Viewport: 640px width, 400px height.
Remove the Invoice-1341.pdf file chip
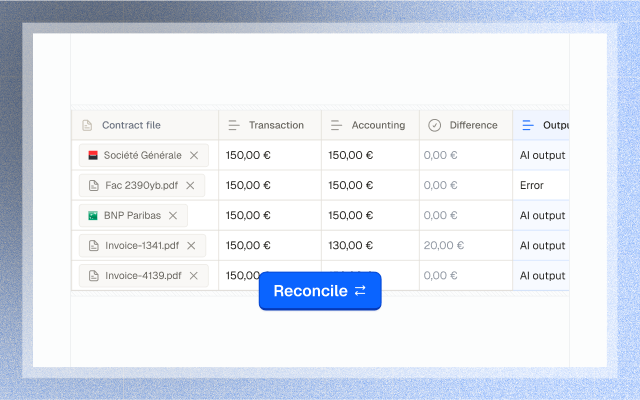point(191,246)
